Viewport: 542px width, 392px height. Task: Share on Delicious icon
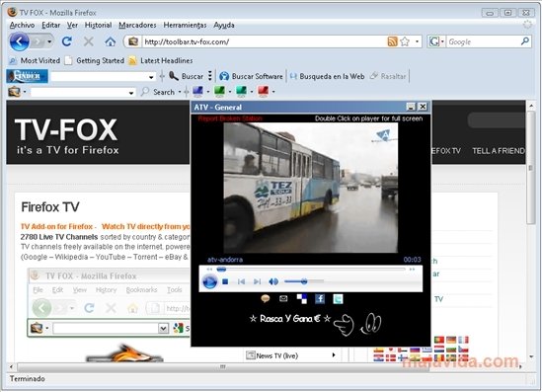[302, 298]
